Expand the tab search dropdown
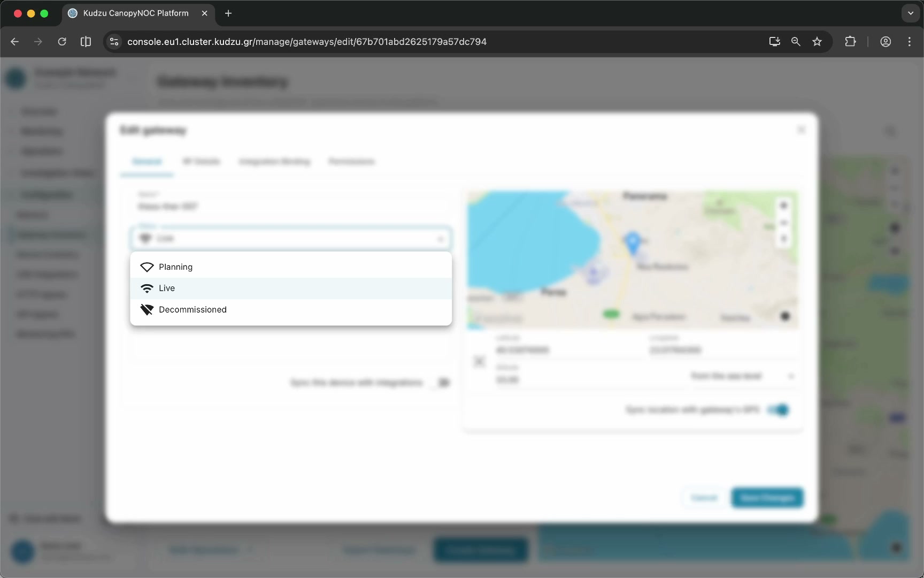The width and height of the screenshot is (924, 578). click(x=911, y=13)
